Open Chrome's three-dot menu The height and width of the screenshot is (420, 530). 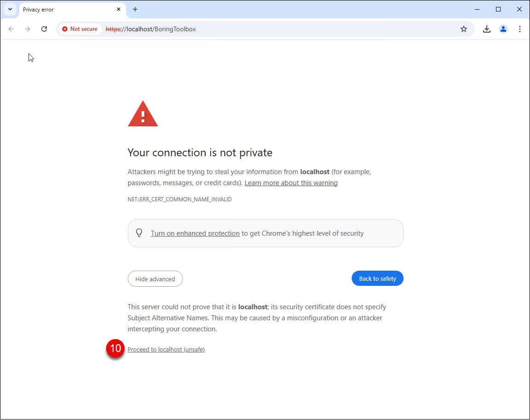coord(520,29)
